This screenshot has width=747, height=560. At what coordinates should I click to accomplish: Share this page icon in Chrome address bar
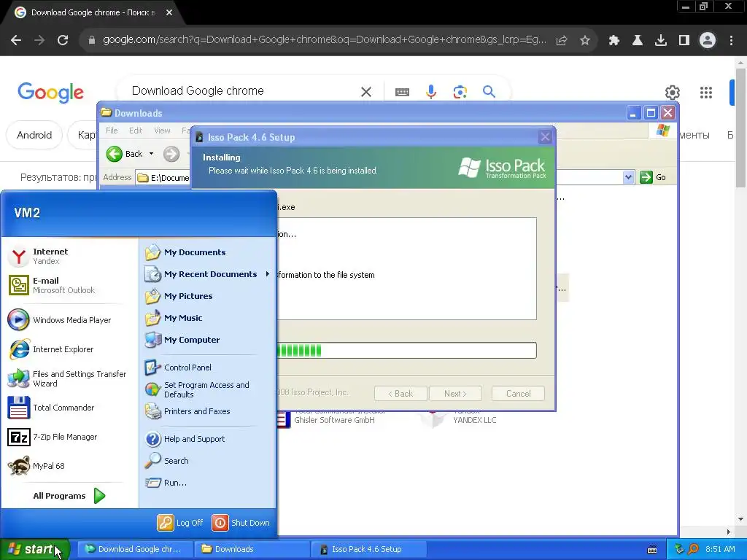pos(562,40)
